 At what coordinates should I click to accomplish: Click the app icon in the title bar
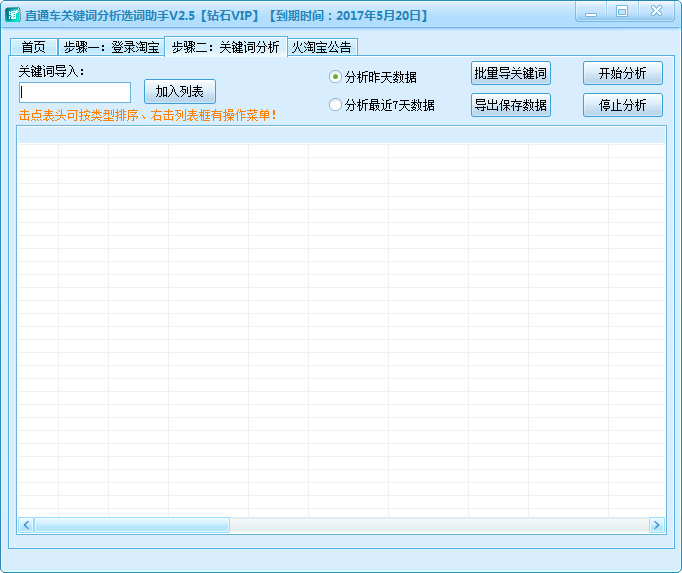[x=14, y=15]
